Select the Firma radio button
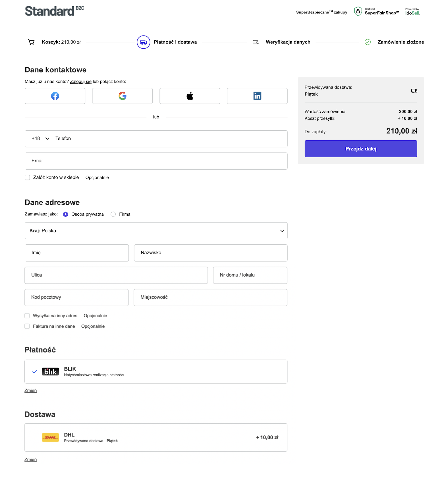Viewport: 448px width, 482px height. coord(113,214)
